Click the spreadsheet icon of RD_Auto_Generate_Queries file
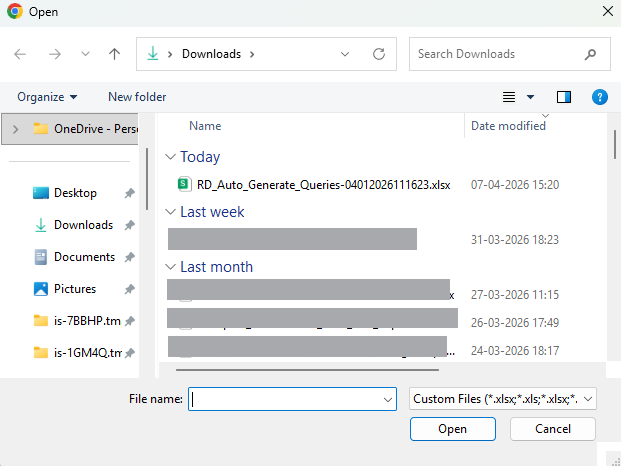 (x=185, y=184)
